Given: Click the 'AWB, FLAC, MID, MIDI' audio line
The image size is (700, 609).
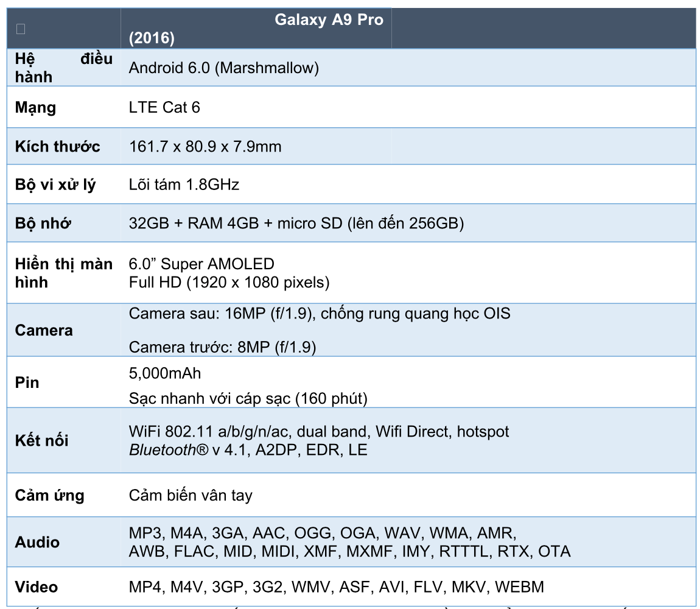Looking at the screenshot, I should click(x=349, y=551).
